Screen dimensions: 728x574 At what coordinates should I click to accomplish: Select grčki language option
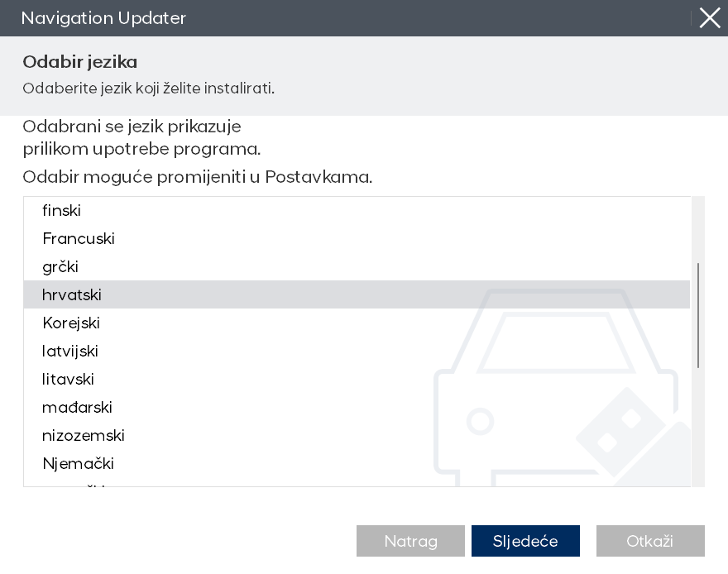pyautogui.click(x=60, y=267)
